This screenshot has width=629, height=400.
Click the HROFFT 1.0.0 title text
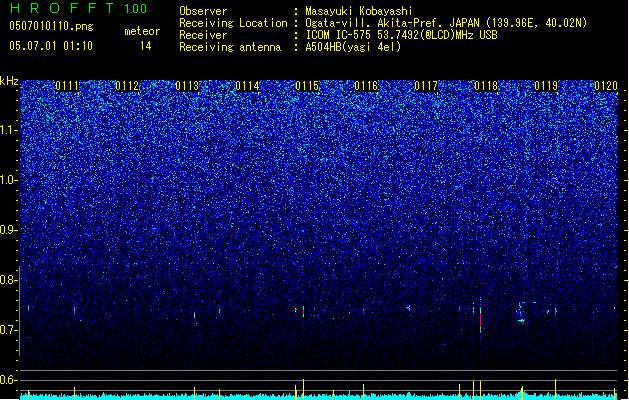(x=79, y=8)
